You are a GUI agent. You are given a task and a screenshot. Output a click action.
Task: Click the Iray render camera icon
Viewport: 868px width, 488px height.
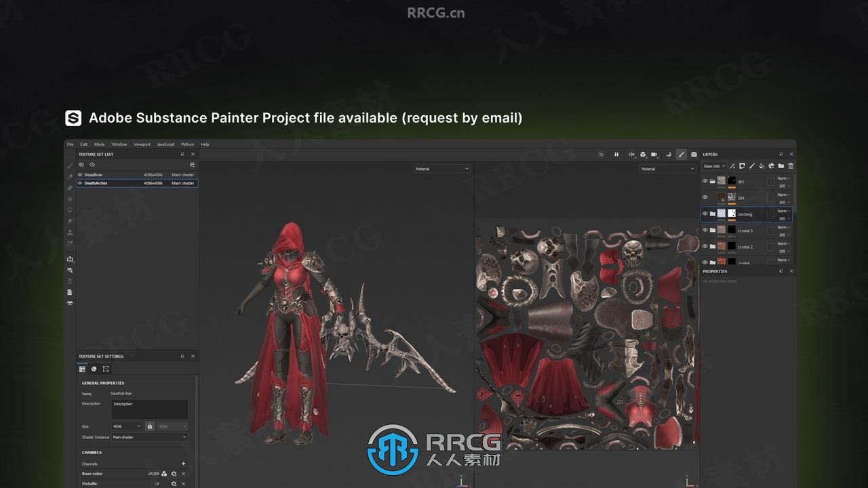pyautogui.click(x=694, y=155)
